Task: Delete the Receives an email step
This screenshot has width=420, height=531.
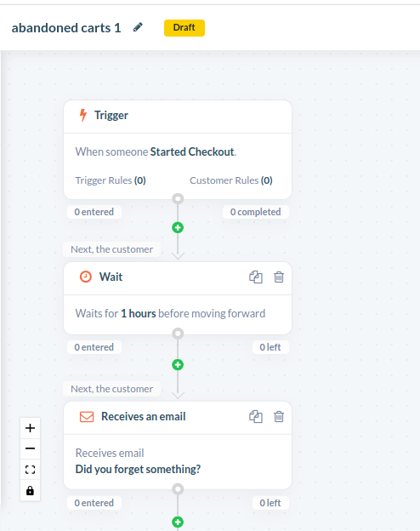Action: coord(279,416)
